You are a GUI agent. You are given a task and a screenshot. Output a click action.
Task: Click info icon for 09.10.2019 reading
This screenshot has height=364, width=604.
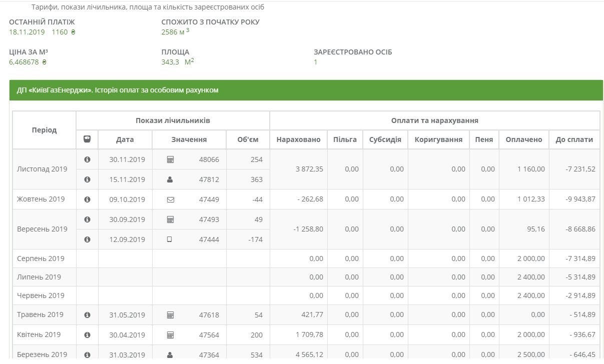click(x=87, y=199)
